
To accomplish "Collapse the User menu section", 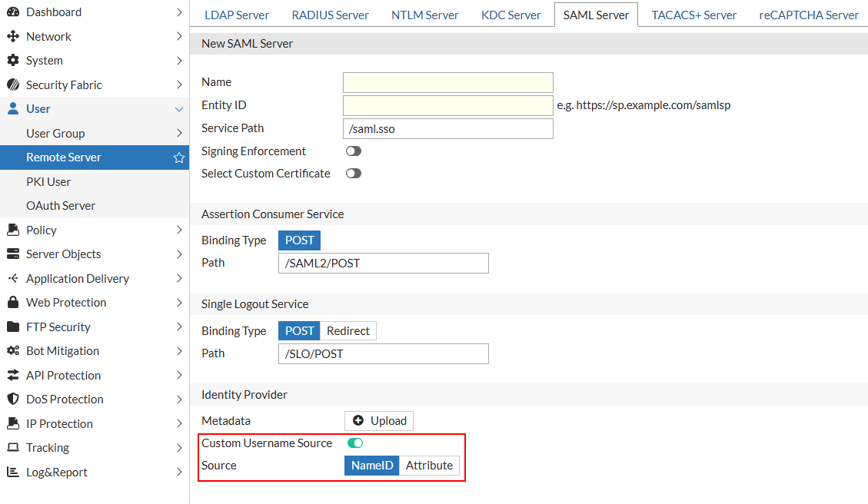I will coord(179,109).
